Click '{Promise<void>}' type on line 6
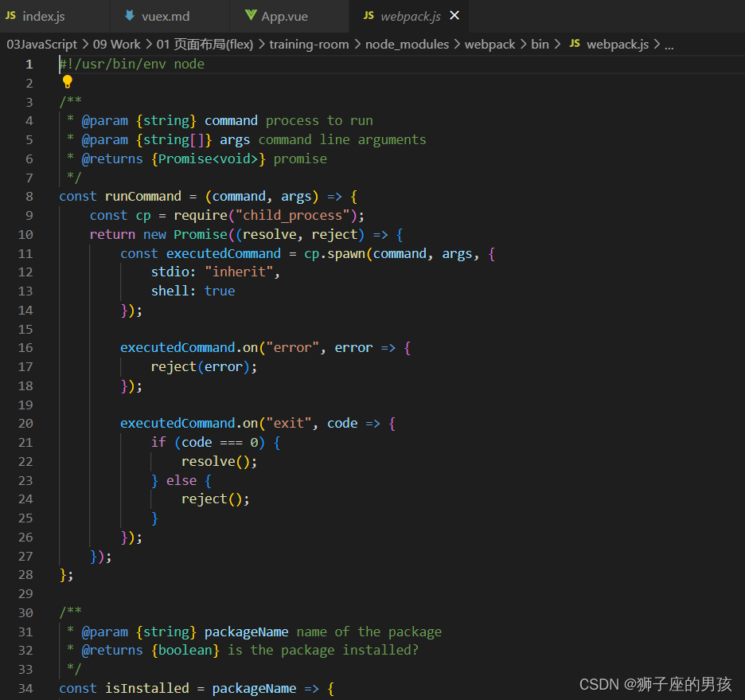Image resolution: width=745 pixels, height=700 pixels. (x=208, y=158)
